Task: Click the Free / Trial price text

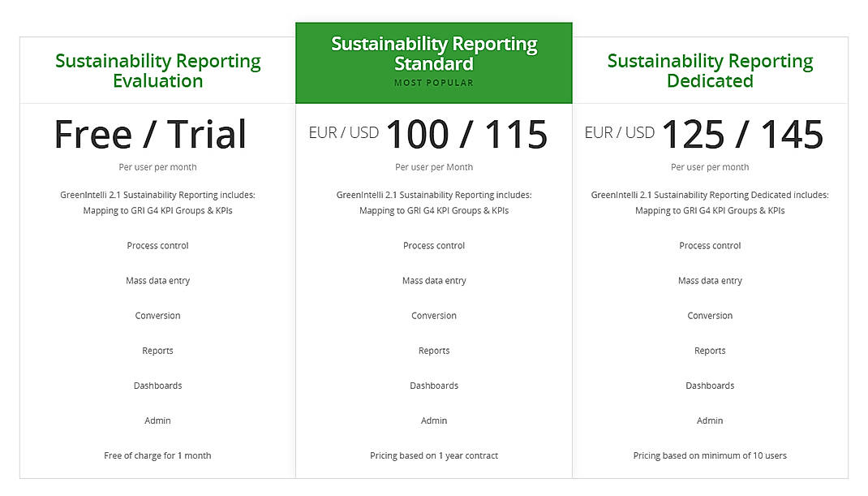Action: 150,135
